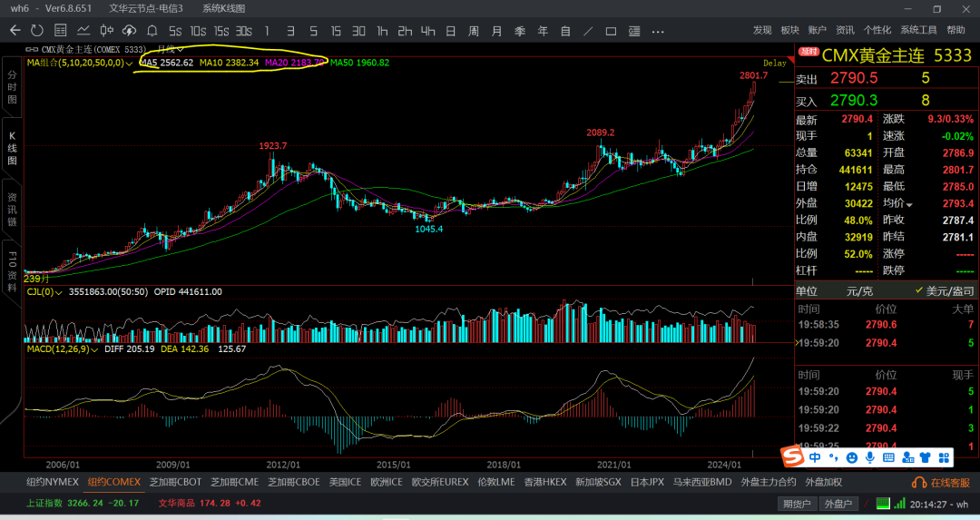Click the 买入 price 2790.3
Screen dimensions: 980x520
click(854, 100)
